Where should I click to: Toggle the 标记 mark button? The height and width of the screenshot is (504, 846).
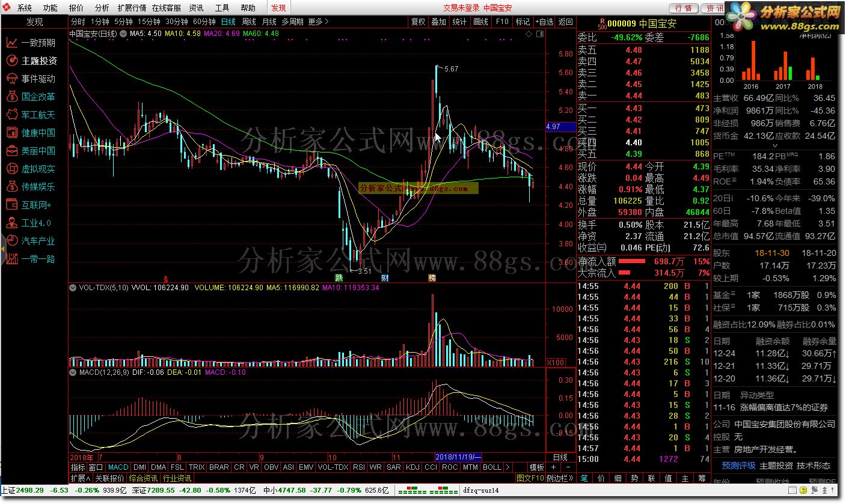click(x=523, y=22)
